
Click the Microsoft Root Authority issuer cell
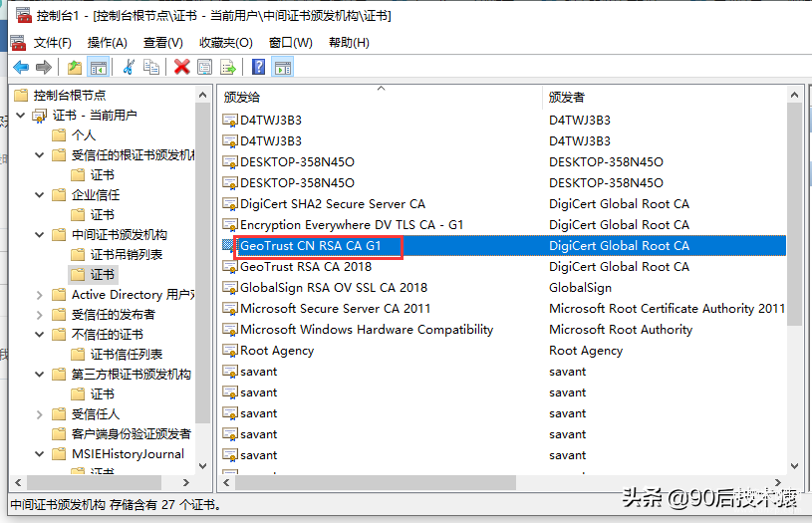coord(621,330)
